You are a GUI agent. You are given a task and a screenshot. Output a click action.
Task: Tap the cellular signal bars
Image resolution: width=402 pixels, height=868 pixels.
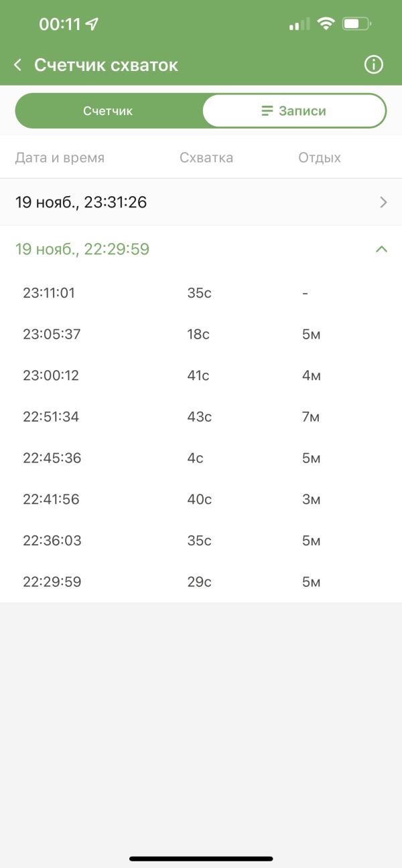click(299, 25)
